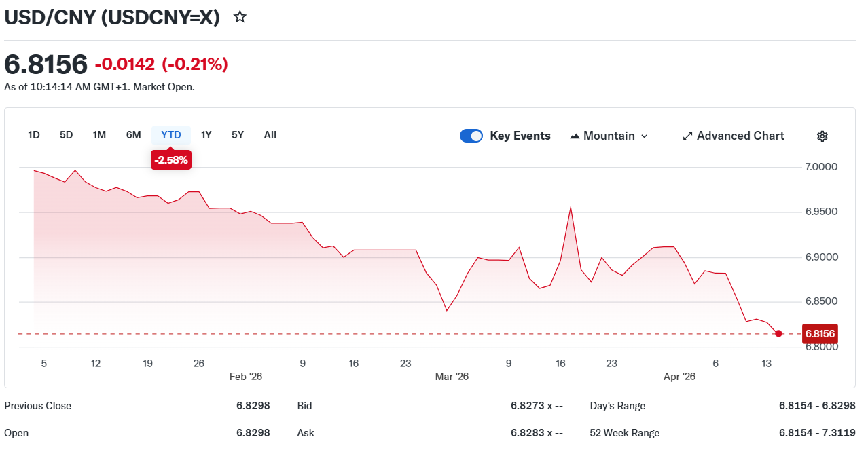Click the Key Events label
Image resolution: width=868 pixels, height=452 pixels.
(520, 136)
